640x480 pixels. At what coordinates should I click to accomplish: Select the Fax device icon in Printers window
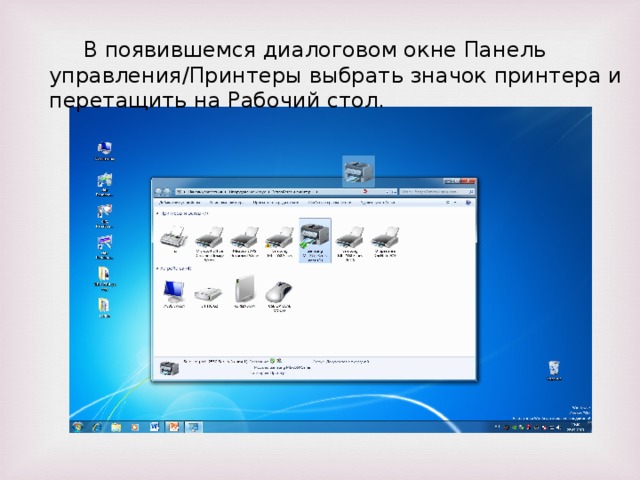[175, 240]
